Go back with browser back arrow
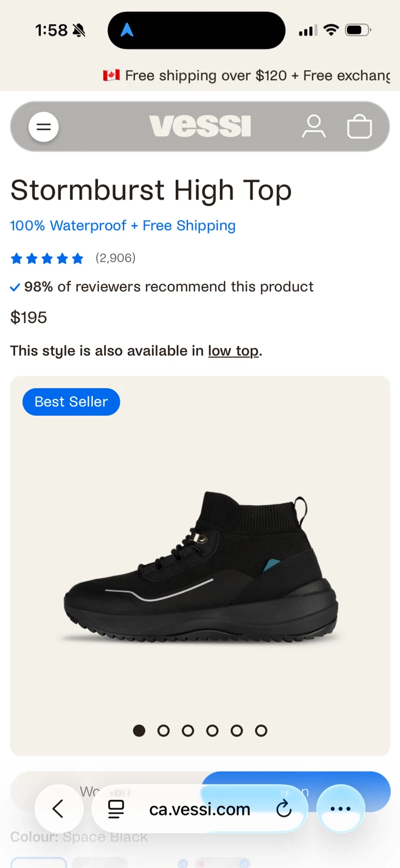400x868 pixels. coord(58,809)
